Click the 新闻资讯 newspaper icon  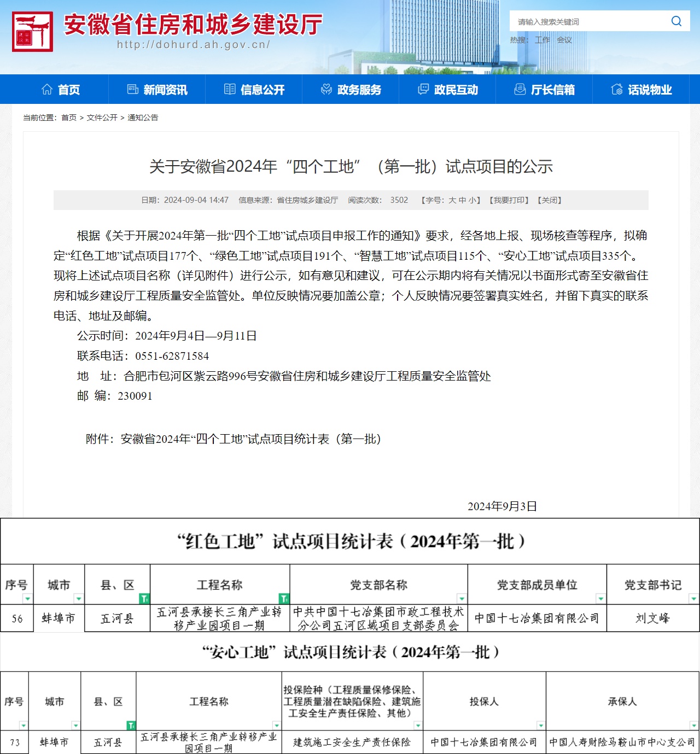click(133, 90)
